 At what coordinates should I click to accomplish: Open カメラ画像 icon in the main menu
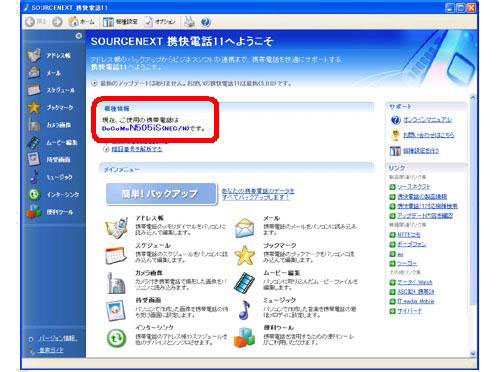(116, 283)
